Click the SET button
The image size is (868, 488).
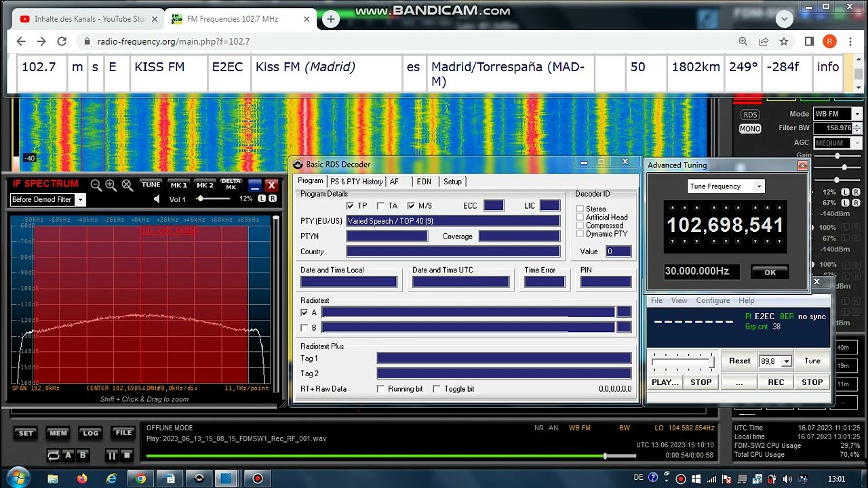(x=25, y=433)
